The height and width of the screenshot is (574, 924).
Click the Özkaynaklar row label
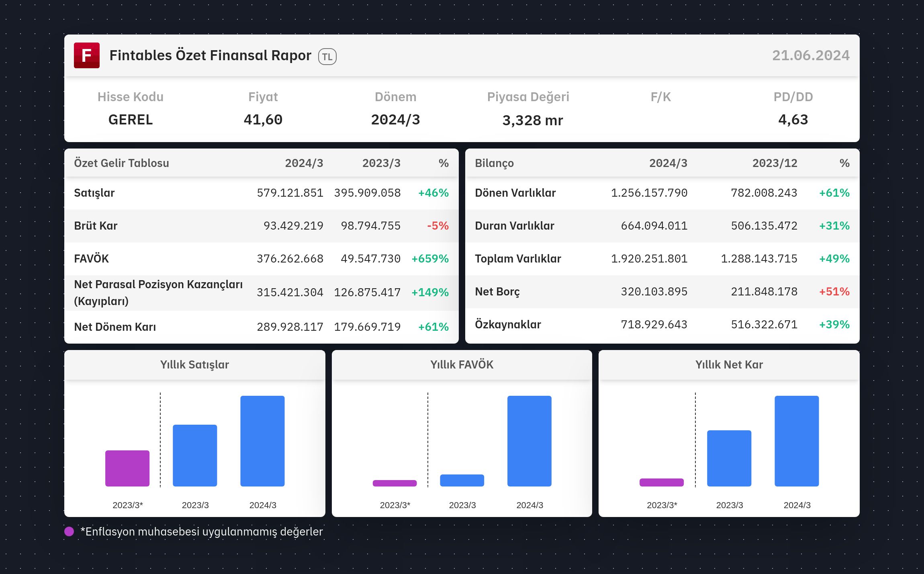[508, 324]
